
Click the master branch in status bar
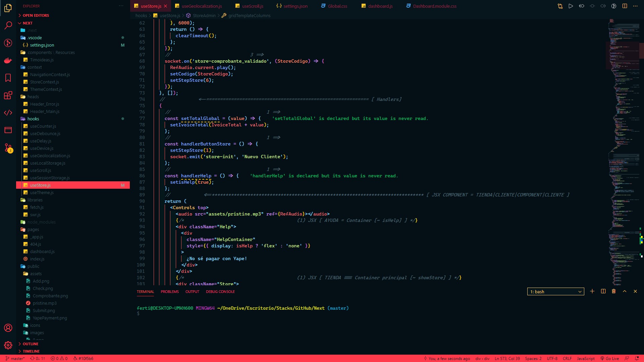15,358
